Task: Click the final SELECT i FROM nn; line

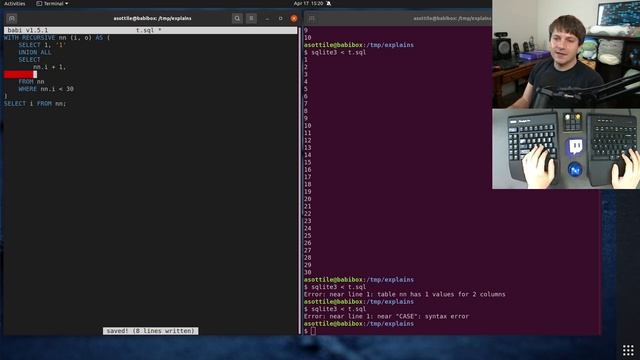Action: point(35,104)
